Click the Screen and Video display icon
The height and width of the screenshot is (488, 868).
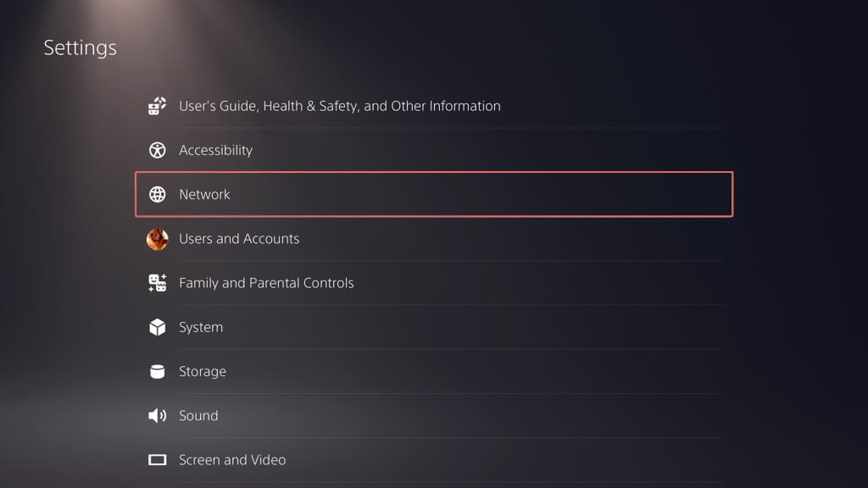[x=158, y=460]
